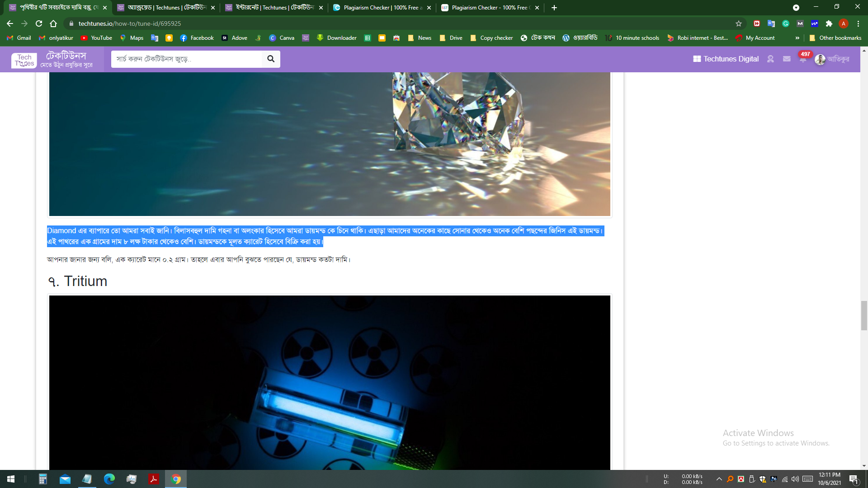Switch to the first Plagiarism Checker tab

click(x=380, y=8)
